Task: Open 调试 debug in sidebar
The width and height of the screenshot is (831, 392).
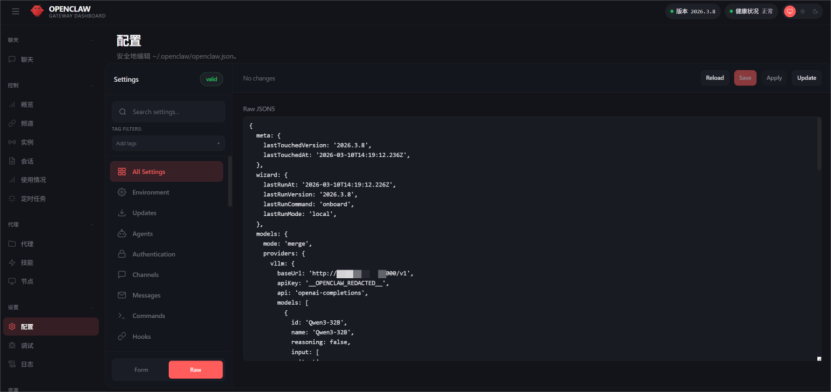Action: [51, 345]
